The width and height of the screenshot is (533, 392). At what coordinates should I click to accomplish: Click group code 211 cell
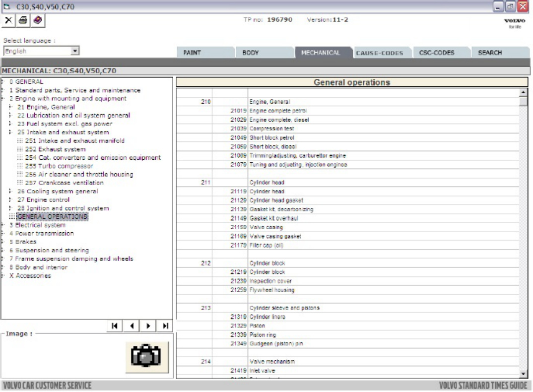pos(195,183)
